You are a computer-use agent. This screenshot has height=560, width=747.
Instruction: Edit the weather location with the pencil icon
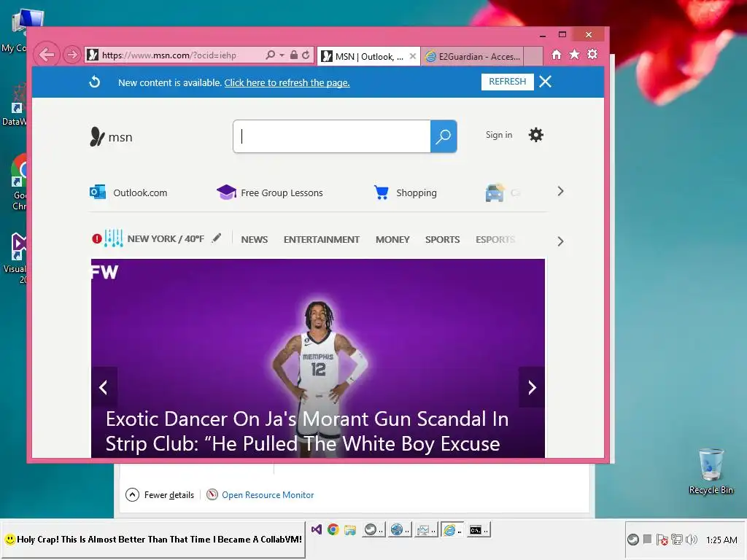point(217,238)
